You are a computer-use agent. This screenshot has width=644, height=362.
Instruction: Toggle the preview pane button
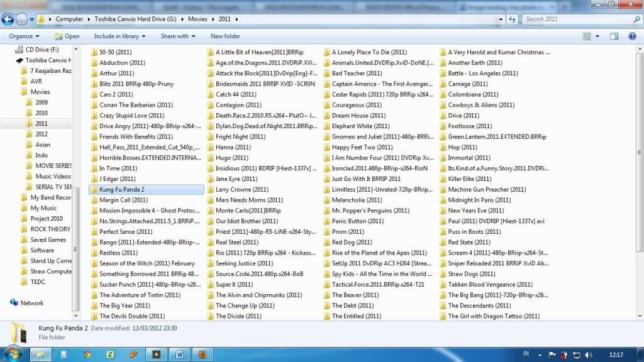click(x=614, y=36)
